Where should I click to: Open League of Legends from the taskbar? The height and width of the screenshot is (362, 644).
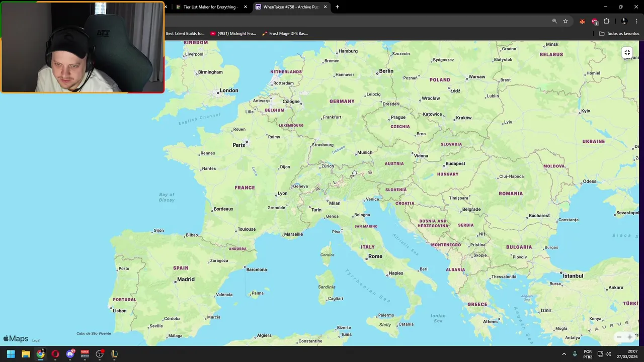tap(114, 354)
